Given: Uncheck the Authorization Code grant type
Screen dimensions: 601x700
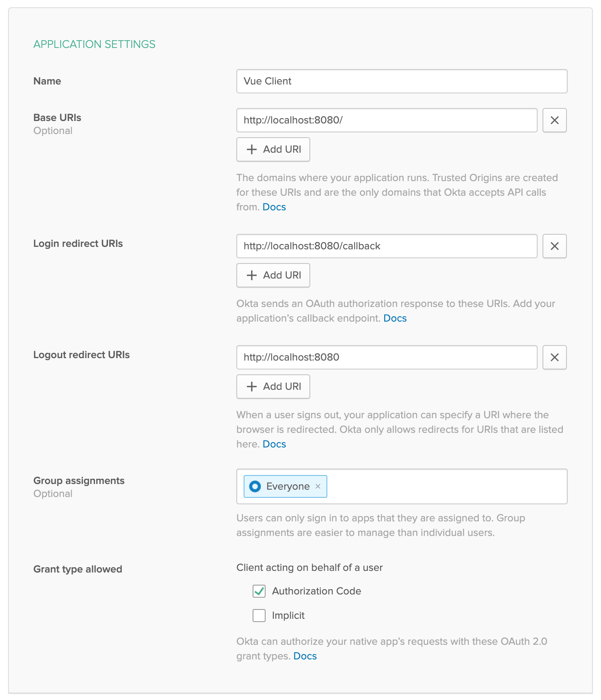Looking at the screenshot, I should [x=259, y=591].
